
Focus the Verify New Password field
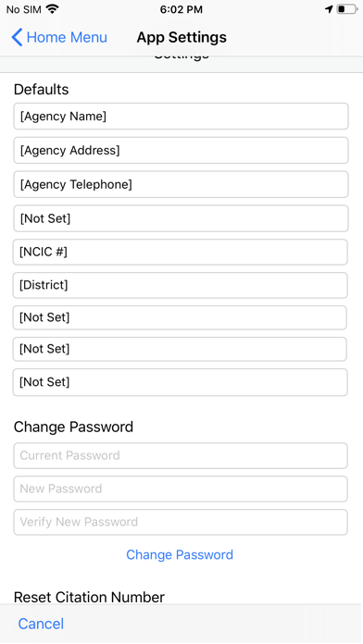click(181, 522)
